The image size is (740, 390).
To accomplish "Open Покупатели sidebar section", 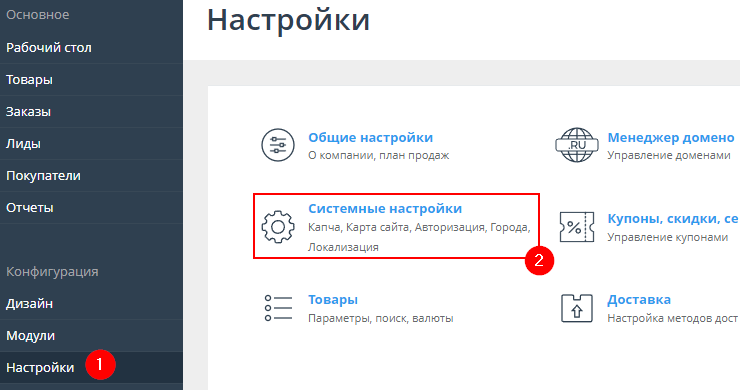I will click(x=91, y=176).
